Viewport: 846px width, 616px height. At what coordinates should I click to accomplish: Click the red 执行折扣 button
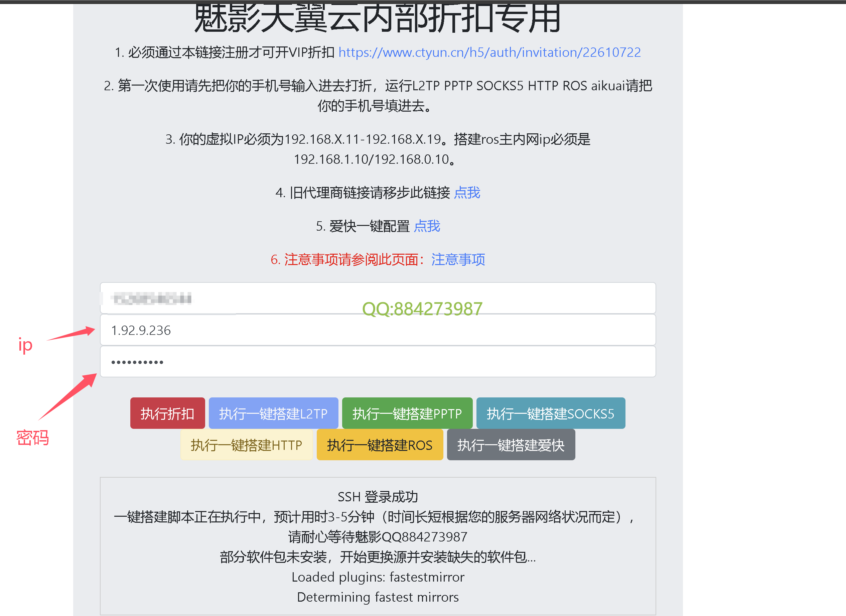pyautogui.click(x=167, y=413)
